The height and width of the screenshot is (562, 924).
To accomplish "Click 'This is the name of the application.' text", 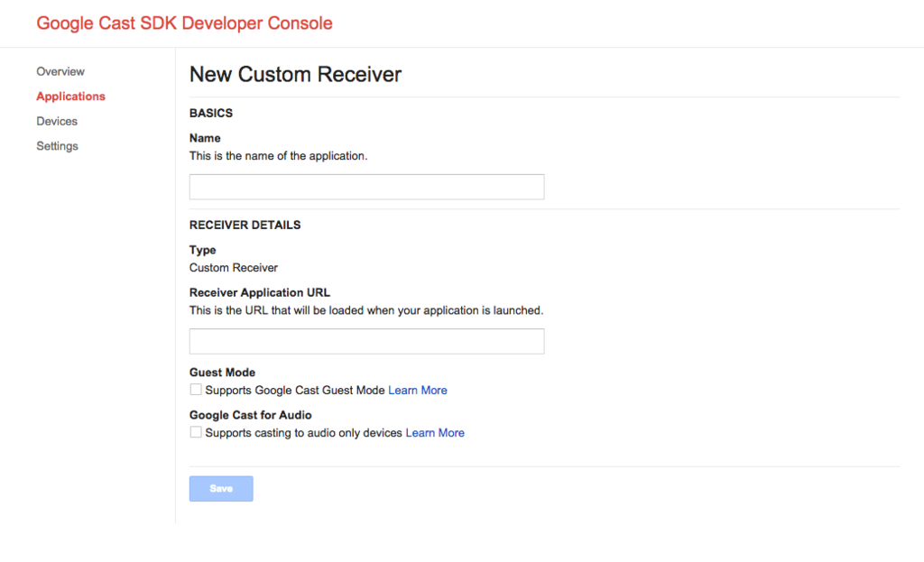I will pos(278,155).
